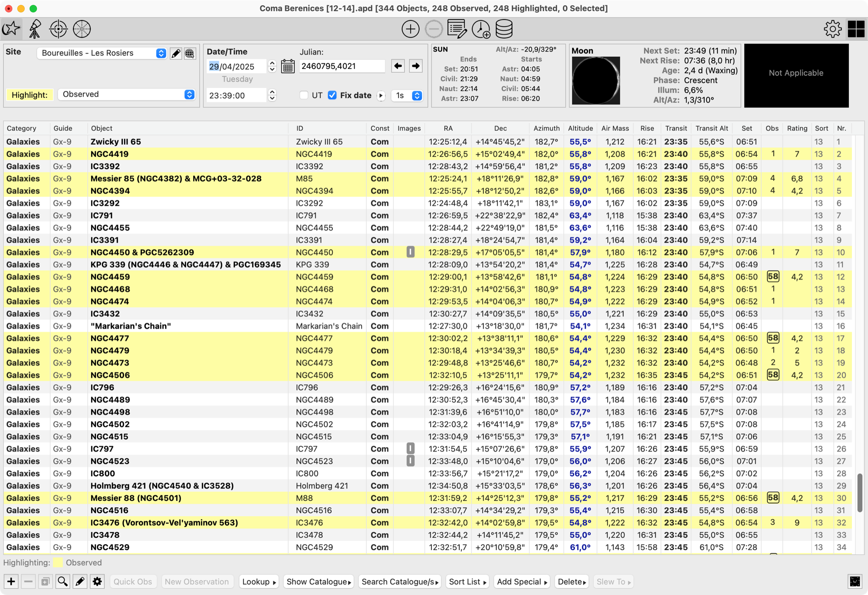Click the New Observation button
The width and height of the screenshot is (868, 595).
(x=197, y=582)
